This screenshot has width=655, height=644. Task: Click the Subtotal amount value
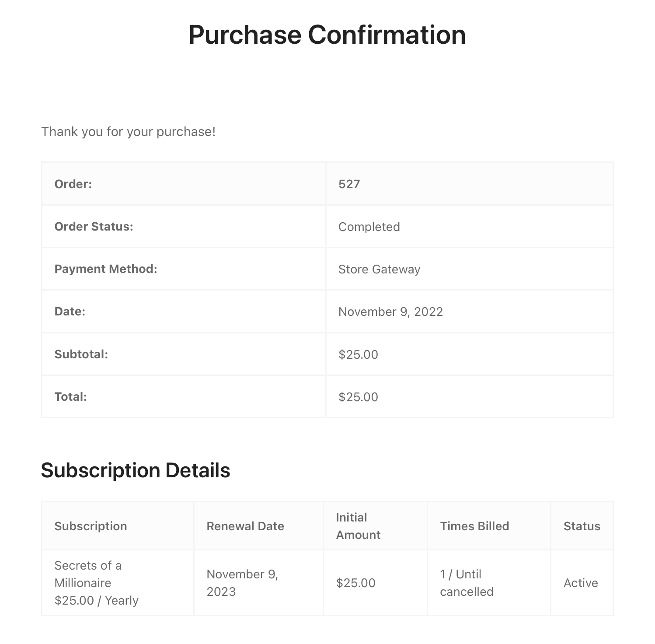(358, 354)
